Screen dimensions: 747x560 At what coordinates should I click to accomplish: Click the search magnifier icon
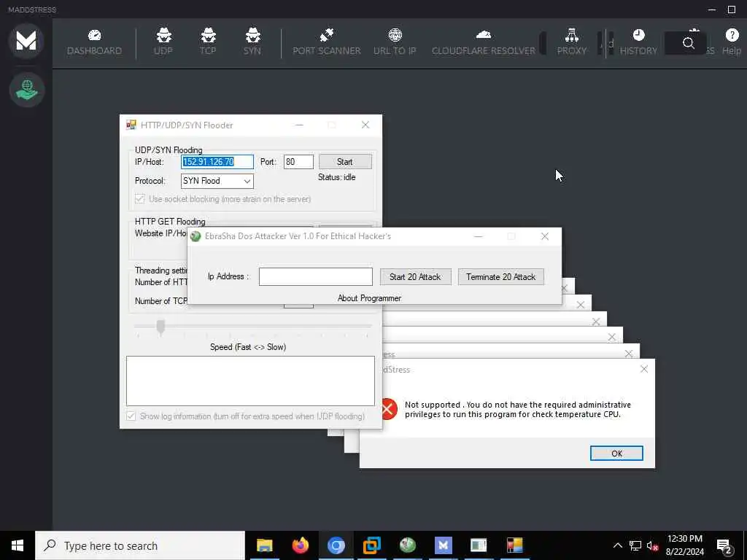coord(689,43)
